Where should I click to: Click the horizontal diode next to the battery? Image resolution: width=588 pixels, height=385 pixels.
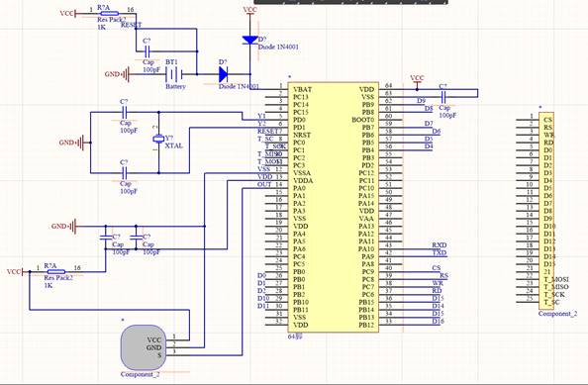click(223, 74)
